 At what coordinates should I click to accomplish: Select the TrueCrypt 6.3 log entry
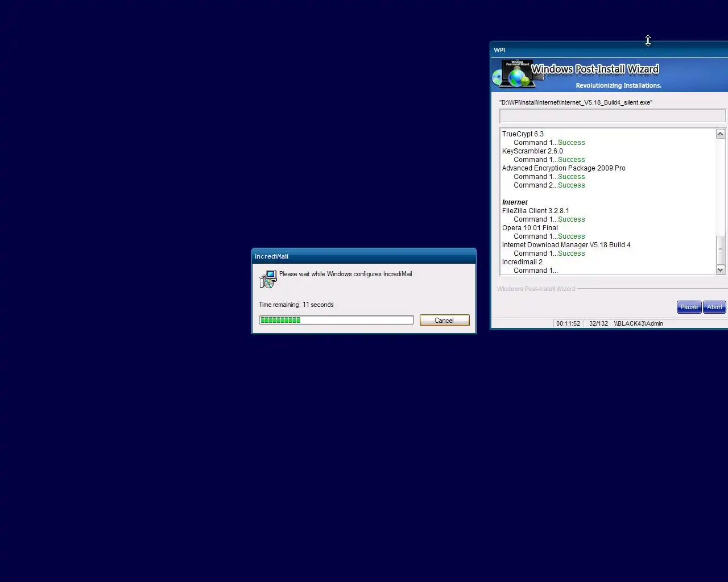pos(523,134)
